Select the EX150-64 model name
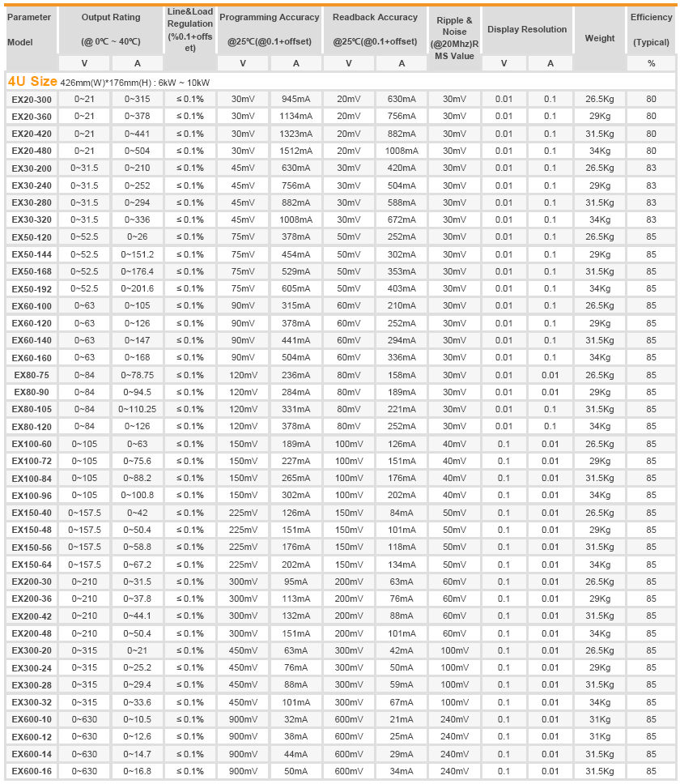 [32, 565]
